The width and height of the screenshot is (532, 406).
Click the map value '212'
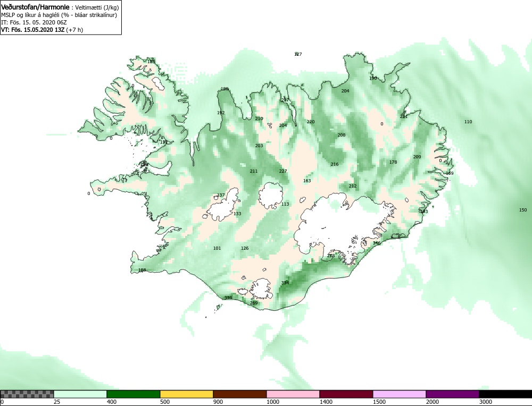coord(353,186)
